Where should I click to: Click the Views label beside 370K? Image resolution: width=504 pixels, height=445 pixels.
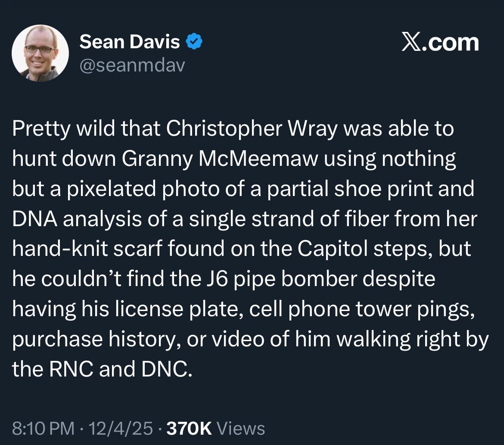pos(240,428)
